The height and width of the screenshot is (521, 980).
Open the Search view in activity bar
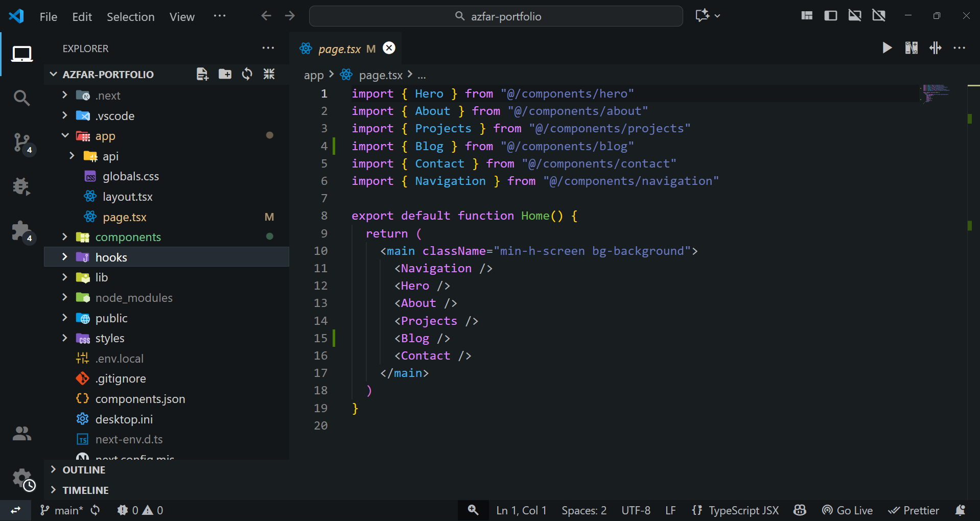21,98
